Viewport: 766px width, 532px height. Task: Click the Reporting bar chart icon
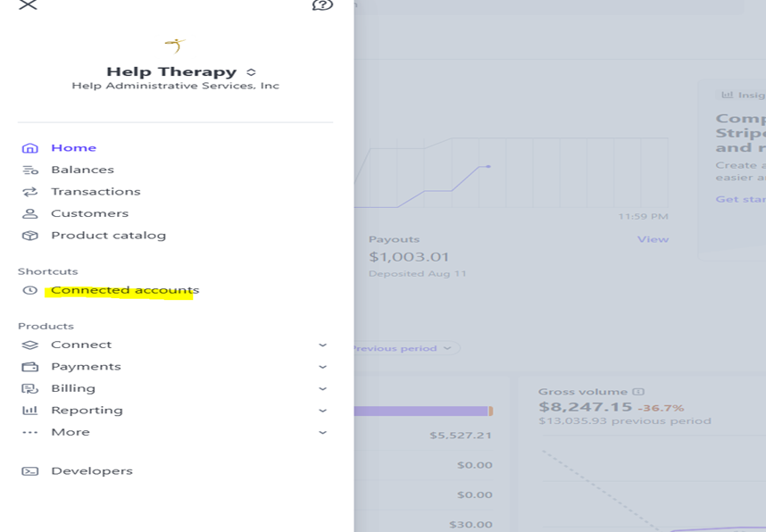[29, 411]
